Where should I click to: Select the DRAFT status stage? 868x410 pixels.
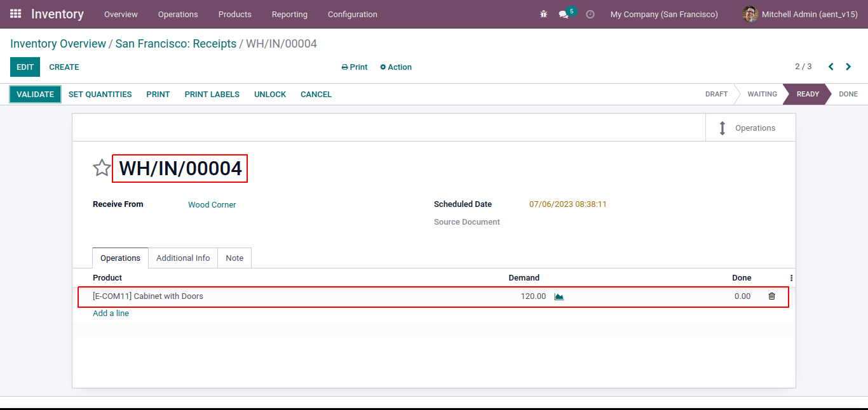click(x=716, y=94)
